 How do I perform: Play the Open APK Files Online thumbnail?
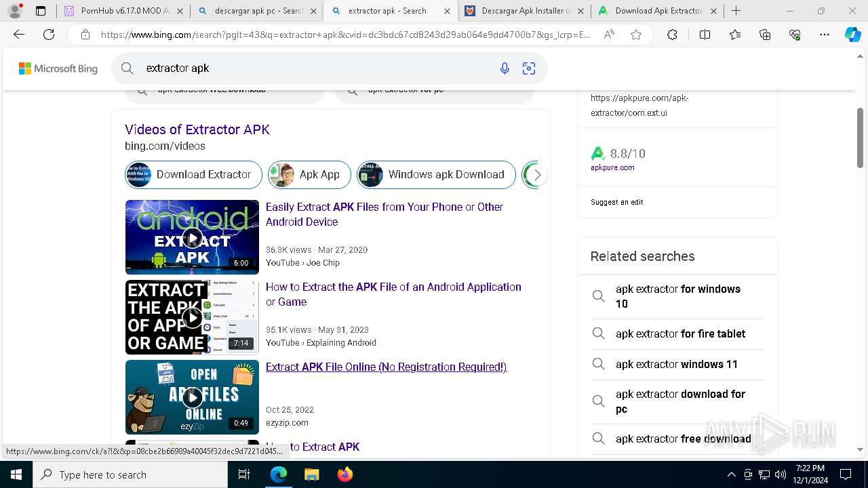pyautogui.click(x=192, y=397)
